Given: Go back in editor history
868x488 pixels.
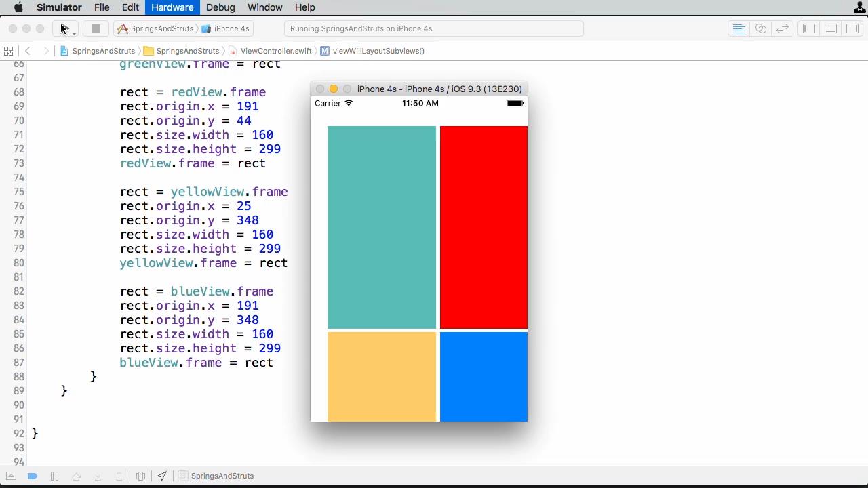Looking at the screenshot, I should tap(27, 51).
